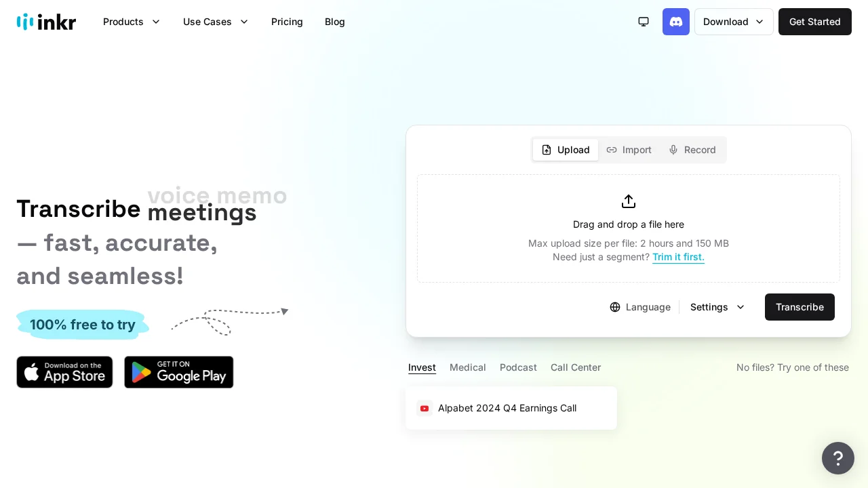This screenshot has width=868, height=488.
Task: Follow the "Trim it first." link
Action: pos(678,257)
